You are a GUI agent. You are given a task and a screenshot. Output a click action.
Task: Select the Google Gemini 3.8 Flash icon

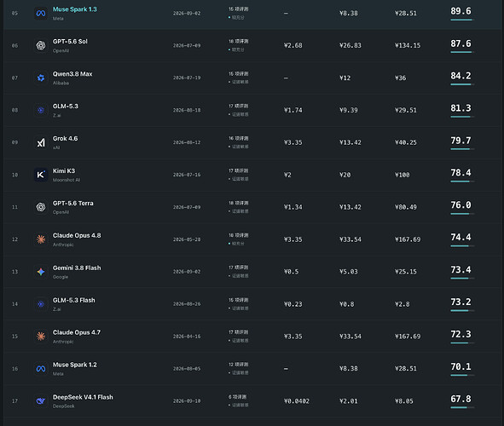point(41,272)
